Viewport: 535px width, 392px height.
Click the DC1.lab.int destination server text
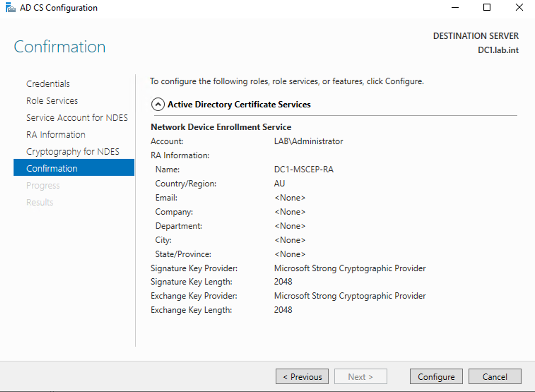498,50
